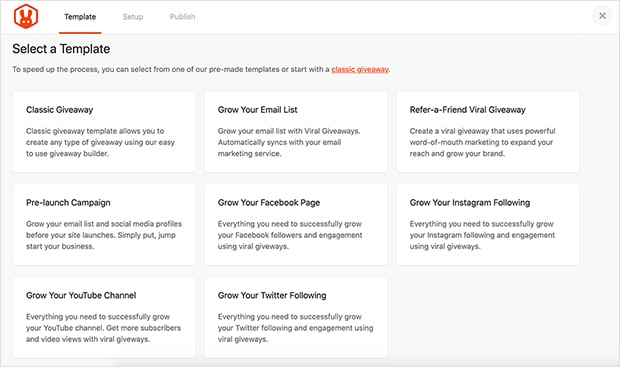620x367 pixels.
Task: Go to the Publish tab
Action: [182, 17]
